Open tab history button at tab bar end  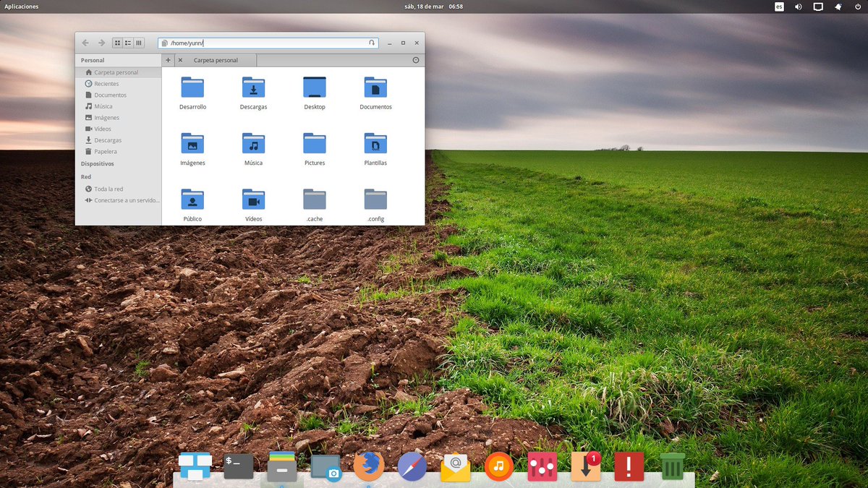[x=416, y=60]
